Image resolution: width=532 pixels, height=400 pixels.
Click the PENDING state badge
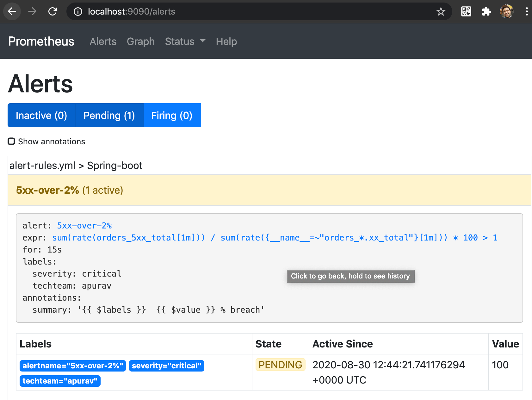(x=280, y=365)
